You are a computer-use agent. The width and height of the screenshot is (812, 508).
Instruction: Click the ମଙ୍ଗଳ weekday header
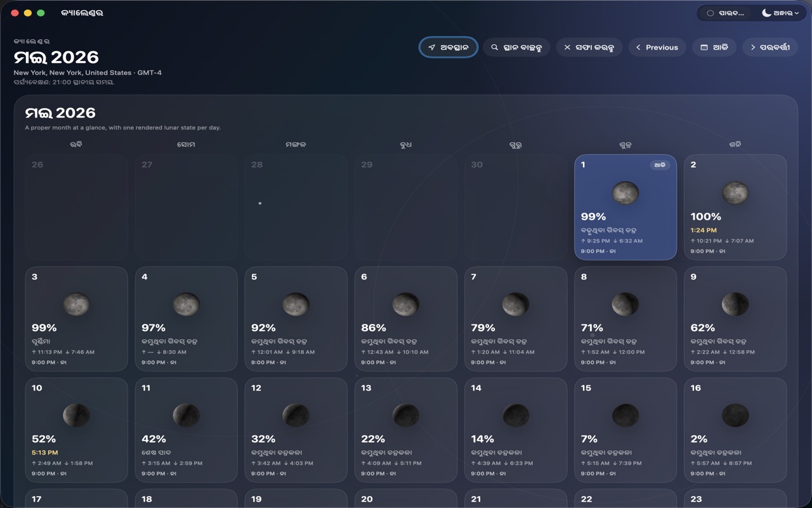coord(296,144)
